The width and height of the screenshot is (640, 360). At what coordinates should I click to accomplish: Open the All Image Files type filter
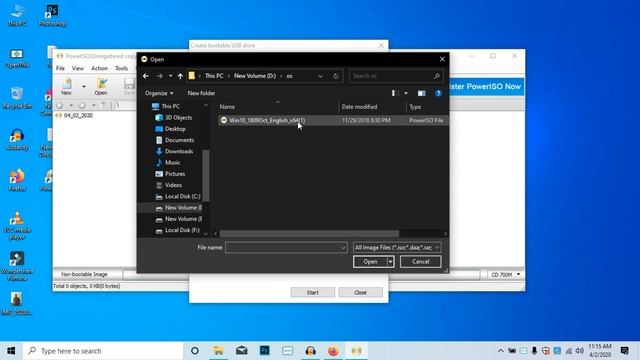coord(397,247)
